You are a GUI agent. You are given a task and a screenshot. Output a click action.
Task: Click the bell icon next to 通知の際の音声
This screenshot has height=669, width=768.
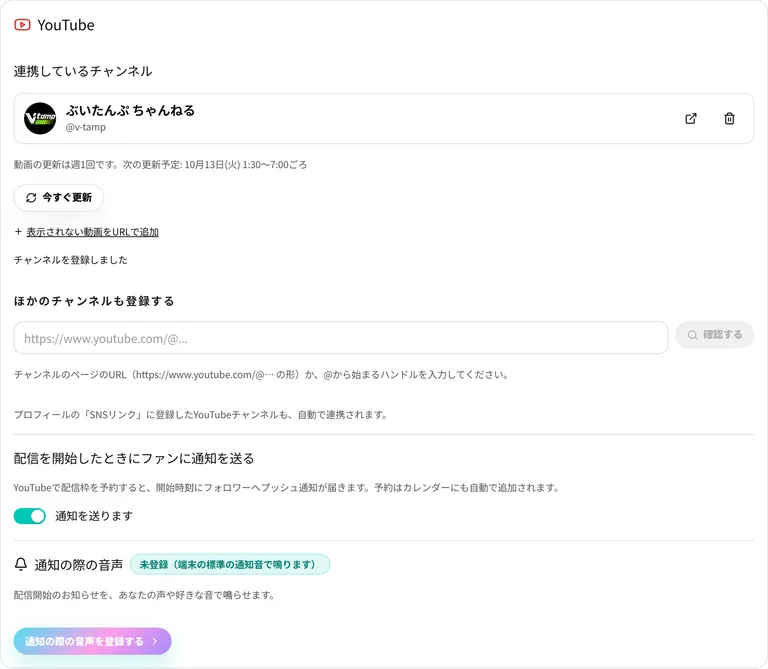[x=21, y=564]
